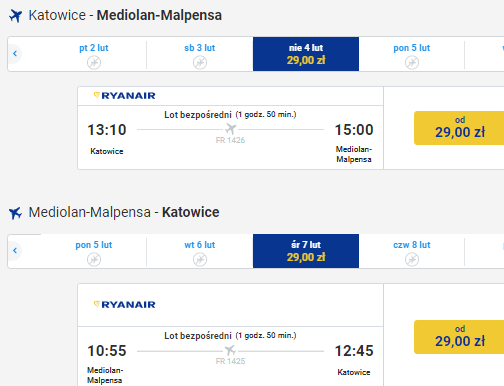The width and height of the screenshot is (504, 386).
Task: Click the no-flight icon under czw 8 lut
Action: [412, 259]
